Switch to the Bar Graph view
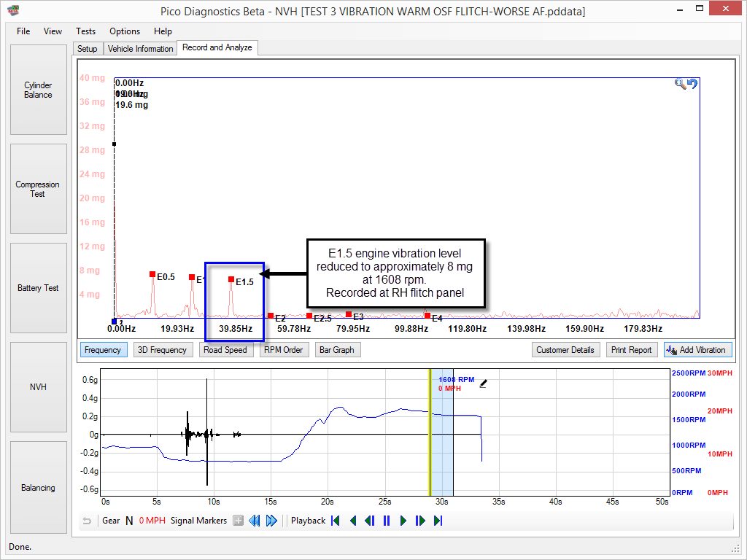 click(x=338, y=350)
